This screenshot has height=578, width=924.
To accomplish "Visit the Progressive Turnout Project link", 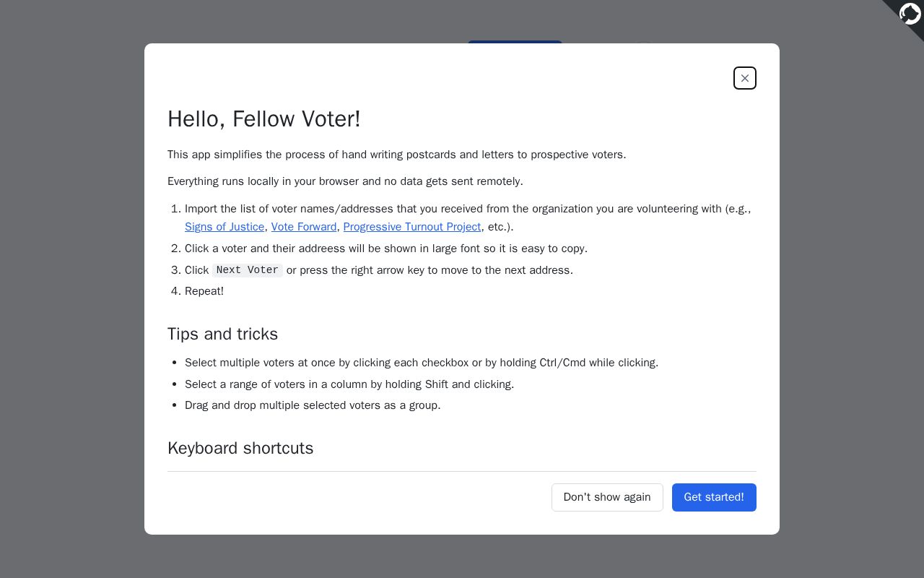I will (x=412, y=227).
